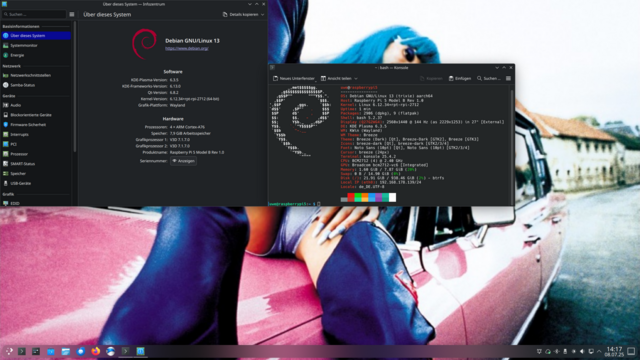Open the brightness tray icon
Viewport: 640px width, 360px height.
(x=573, y=351)
